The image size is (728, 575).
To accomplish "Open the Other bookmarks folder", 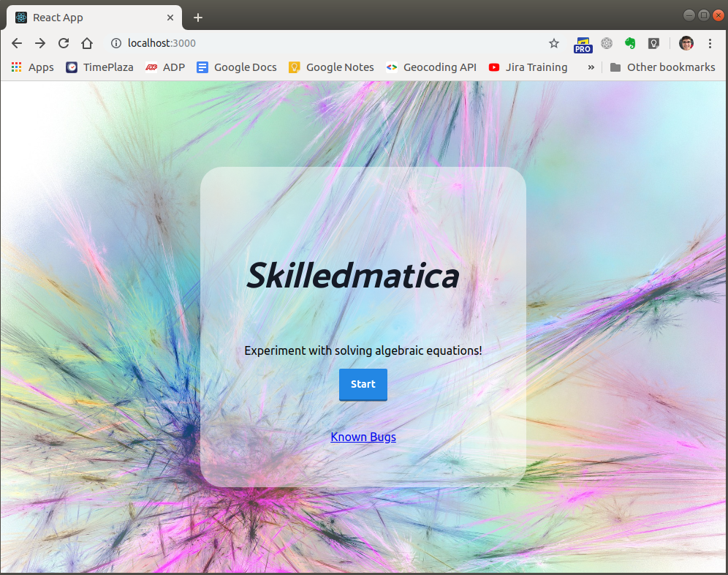I will point(662,67).
